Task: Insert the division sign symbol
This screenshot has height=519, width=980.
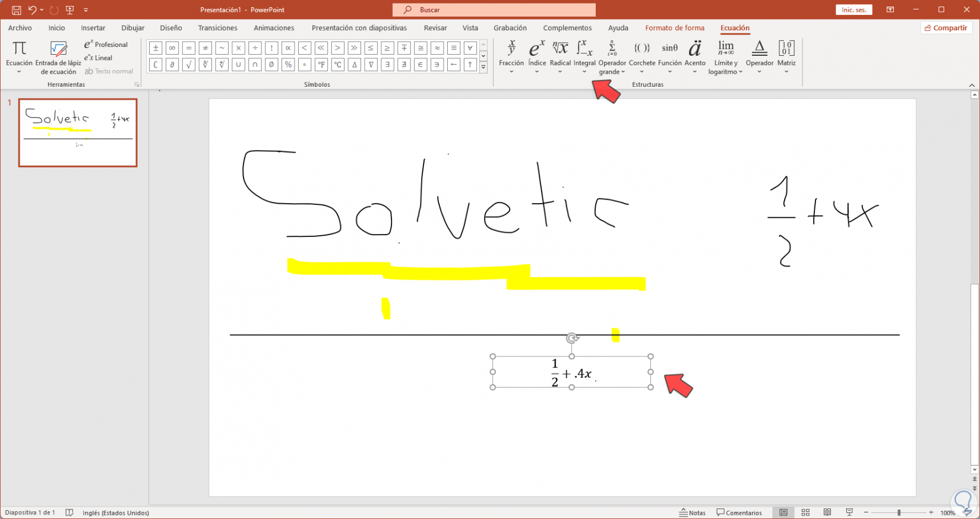Action: pos(255,48)
